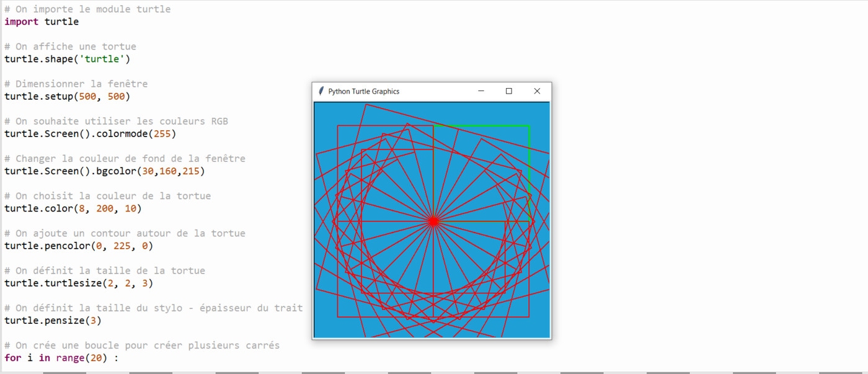Screen dimensions: 868x374
Task: Click the feather icon in the Turtle window
Action: pyautogui.click(x=321, y=91)
